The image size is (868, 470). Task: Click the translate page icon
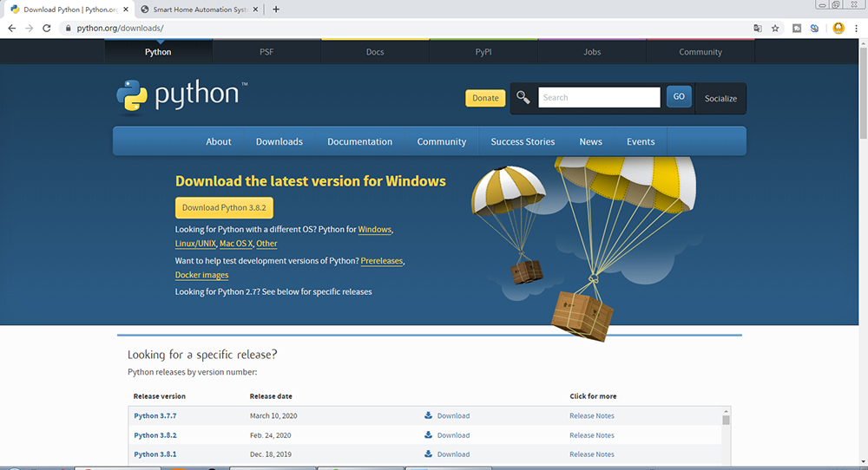pos(758,28)
